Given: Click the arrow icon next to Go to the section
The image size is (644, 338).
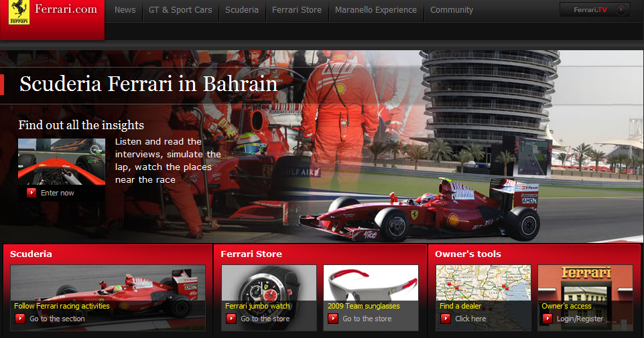Looking at the screenshot, I should (x=20, y=319).
